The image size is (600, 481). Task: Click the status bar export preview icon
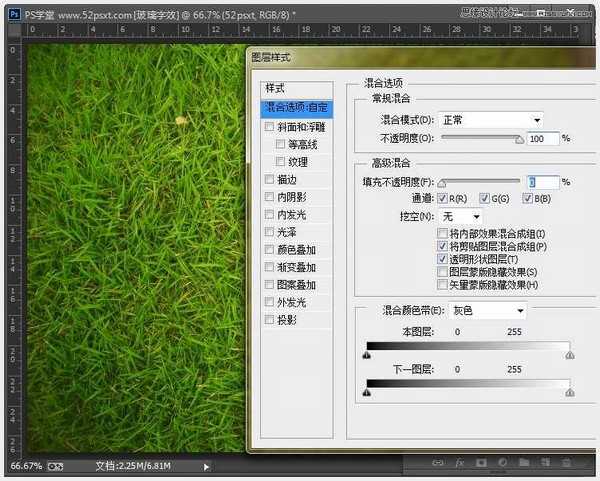point(56,466)
